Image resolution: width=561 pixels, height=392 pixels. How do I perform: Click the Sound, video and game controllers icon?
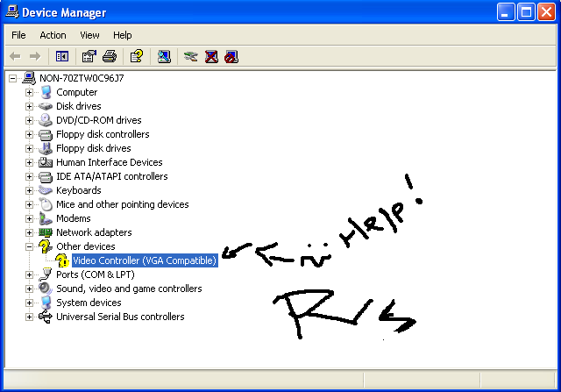(46, 289)
